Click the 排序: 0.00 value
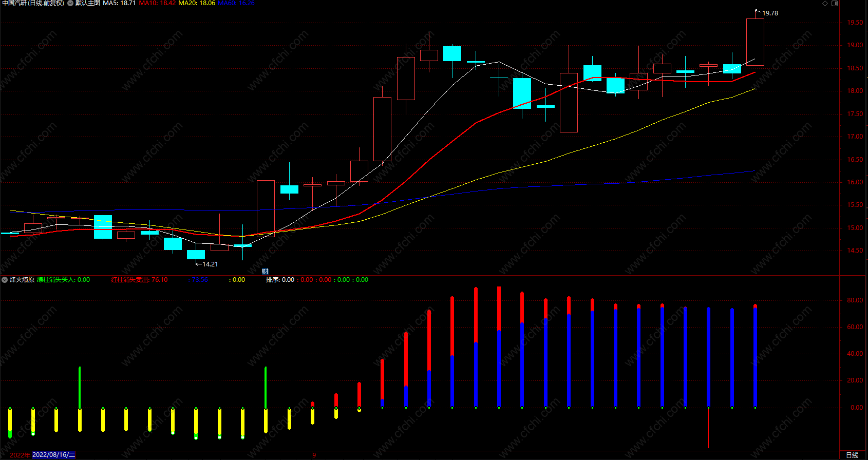Image resolution: width=868 pixels, height=460 pixels. tap(280, 280)
